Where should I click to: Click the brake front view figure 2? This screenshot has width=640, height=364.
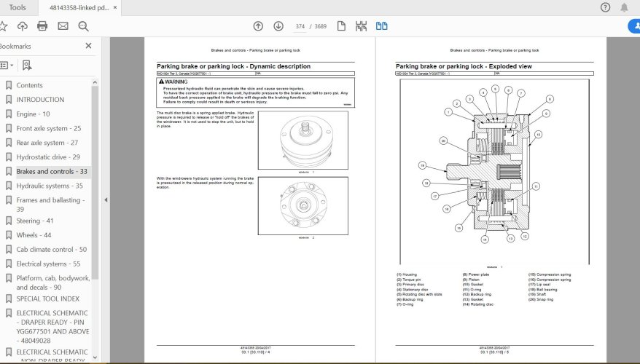pyautogui.click(x=303, y=206)
